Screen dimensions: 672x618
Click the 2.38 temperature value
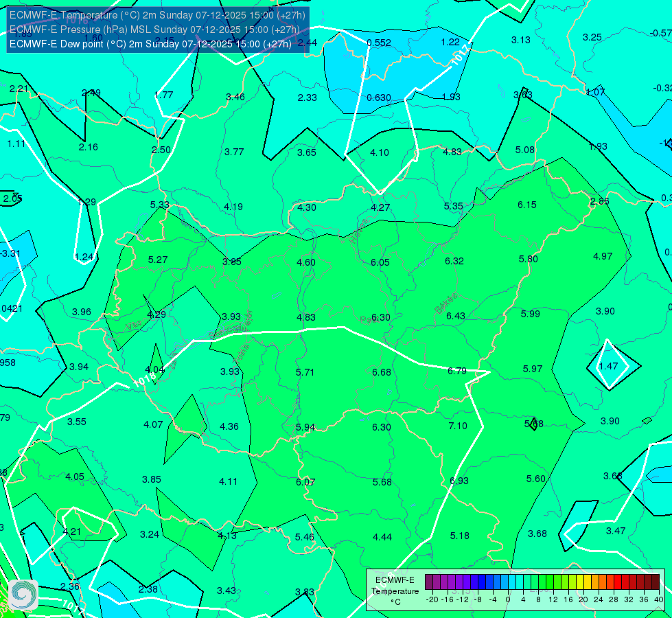coord(148,590)
